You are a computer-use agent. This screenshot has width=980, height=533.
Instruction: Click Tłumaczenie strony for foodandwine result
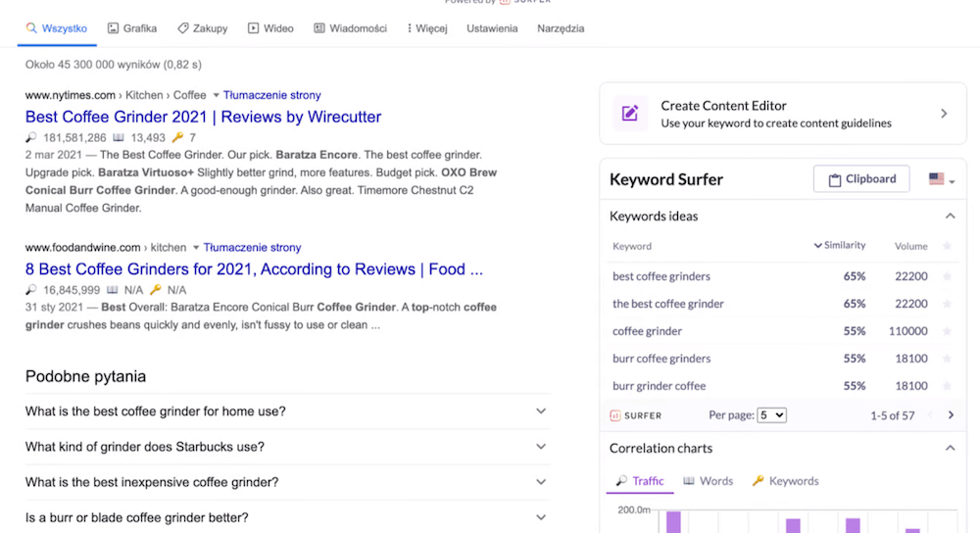[x=252, y=248]
